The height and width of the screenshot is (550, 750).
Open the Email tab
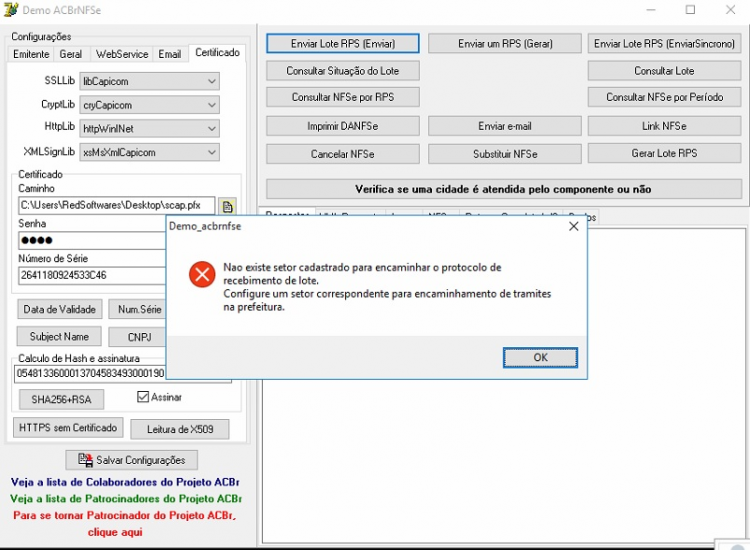coord(170,54)
